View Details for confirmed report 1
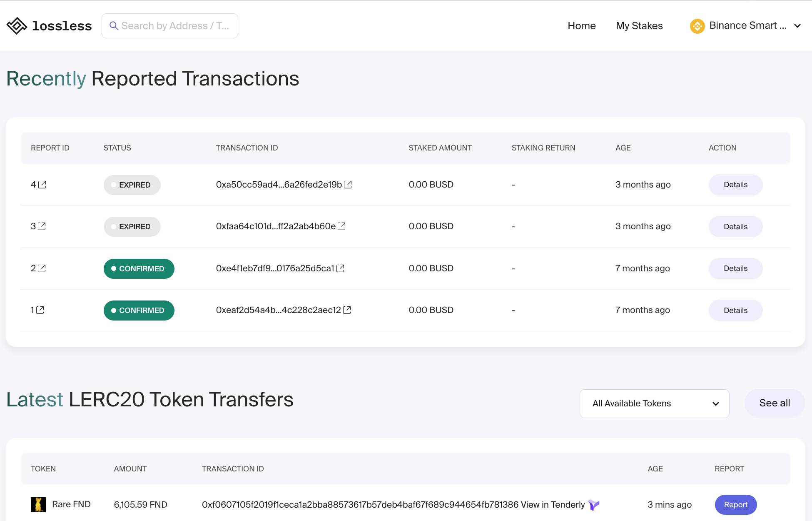Viewport: 812px width, 521px height. coord(735,311)
